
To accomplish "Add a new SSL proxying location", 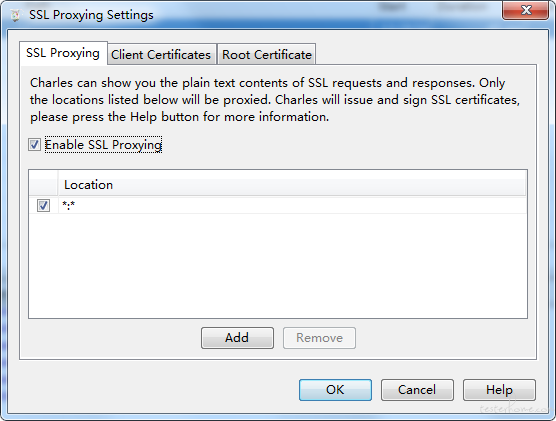I will pyautogui.click(x=237, y=338).
